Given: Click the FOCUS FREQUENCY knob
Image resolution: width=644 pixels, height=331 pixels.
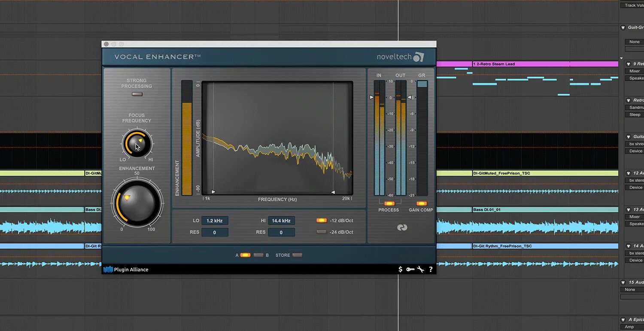Looking at the screenshot, I should 137,143.
